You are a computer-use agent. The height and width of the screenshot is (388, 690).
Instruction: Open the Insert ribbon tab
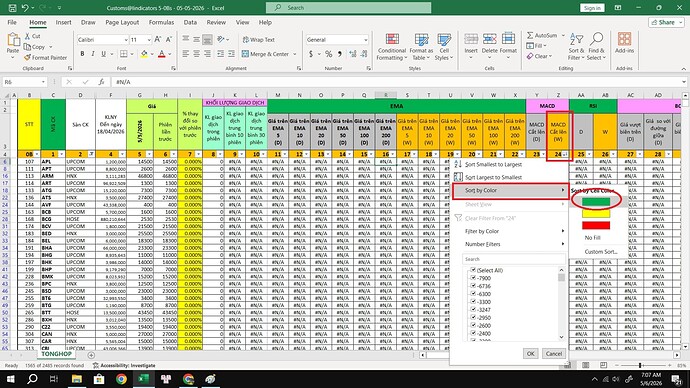pyautogui.click(x=63, y=22)
